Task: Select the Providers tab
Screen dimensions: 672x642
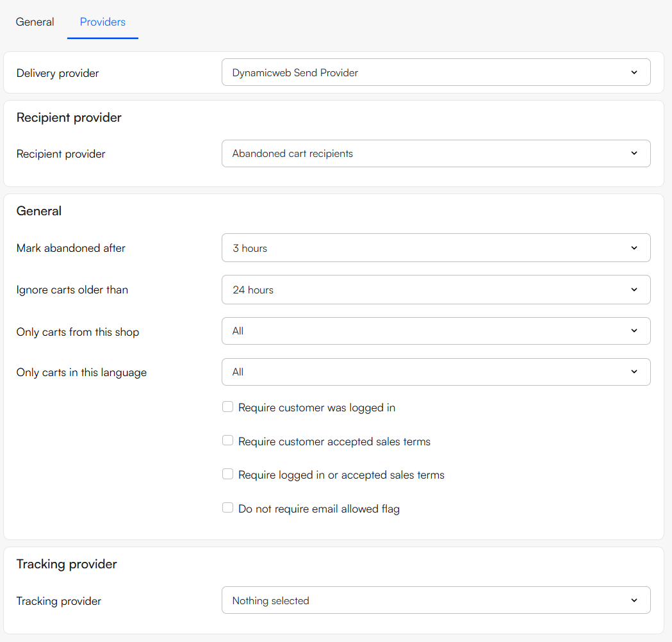Action: coord(102,22)
